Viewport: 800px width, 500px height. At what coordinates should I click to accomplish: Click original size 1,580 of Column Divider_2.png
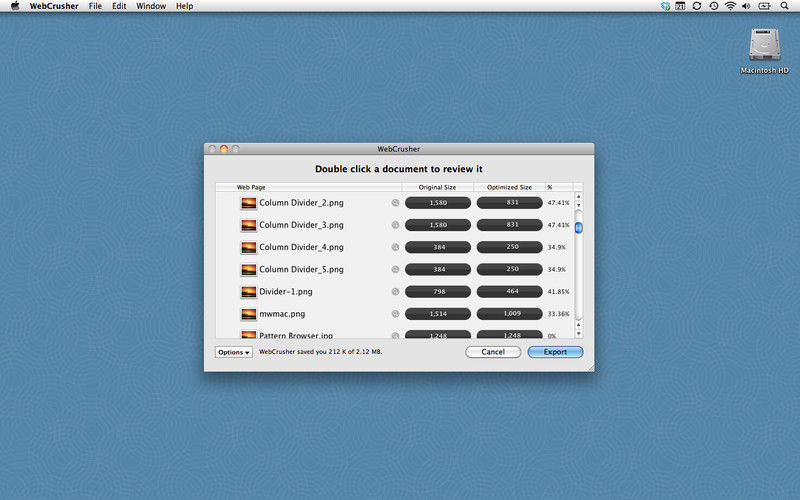pyautogui.click(x=438, y=203)
